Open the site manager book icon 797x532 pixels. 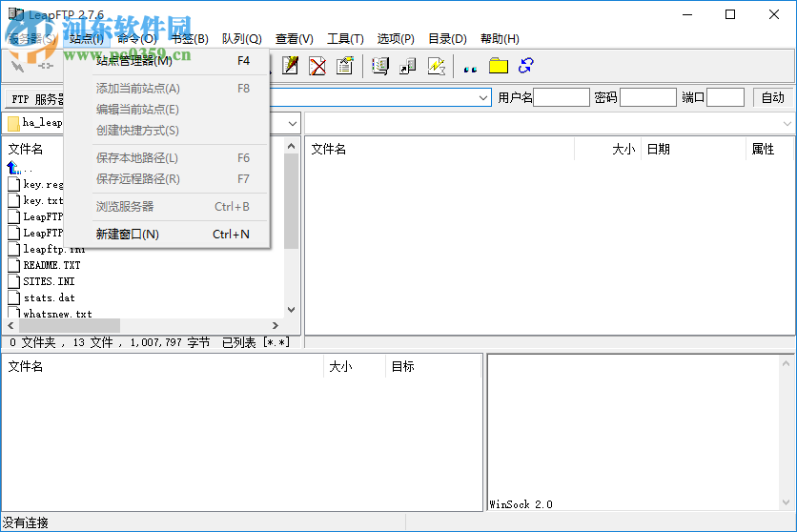coord(380,66)
